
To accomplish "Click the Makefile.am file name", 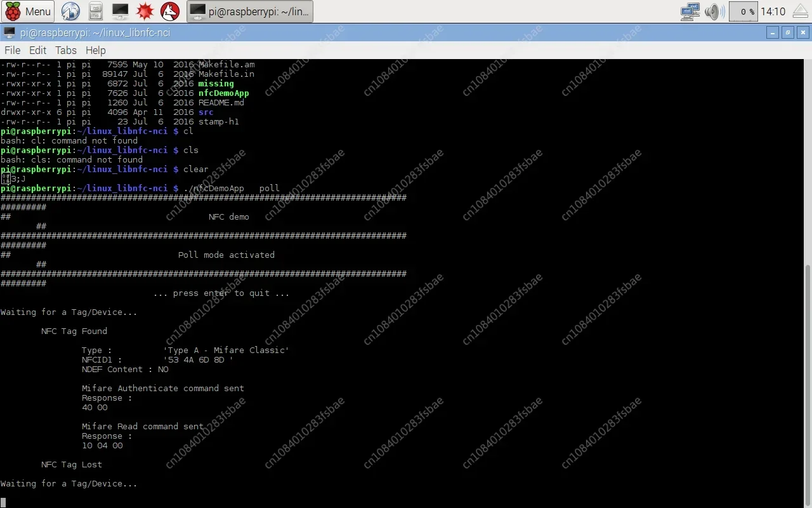I will (x=226, y=64).
